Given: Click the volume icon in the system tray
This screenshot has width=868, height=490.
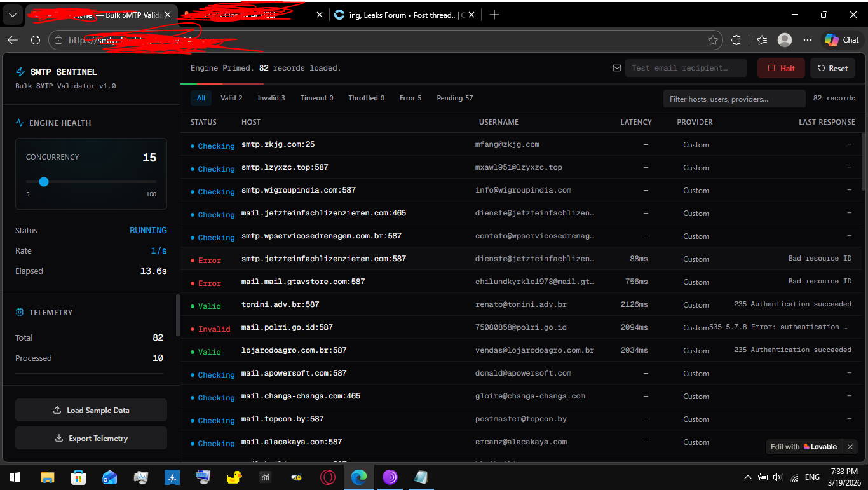Looking at the screenshot, I should 778,477.
